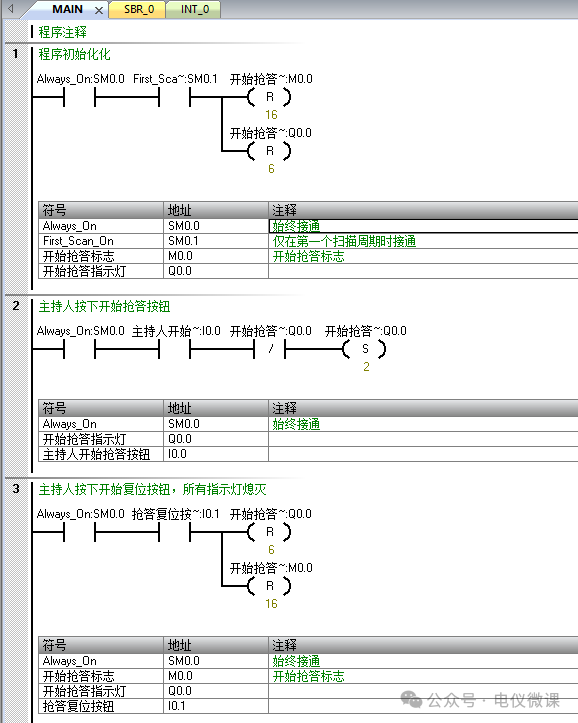578x723 pixels.
Task: Select the I0.1 reset button contact in network 3
Action: click(174, 533)
